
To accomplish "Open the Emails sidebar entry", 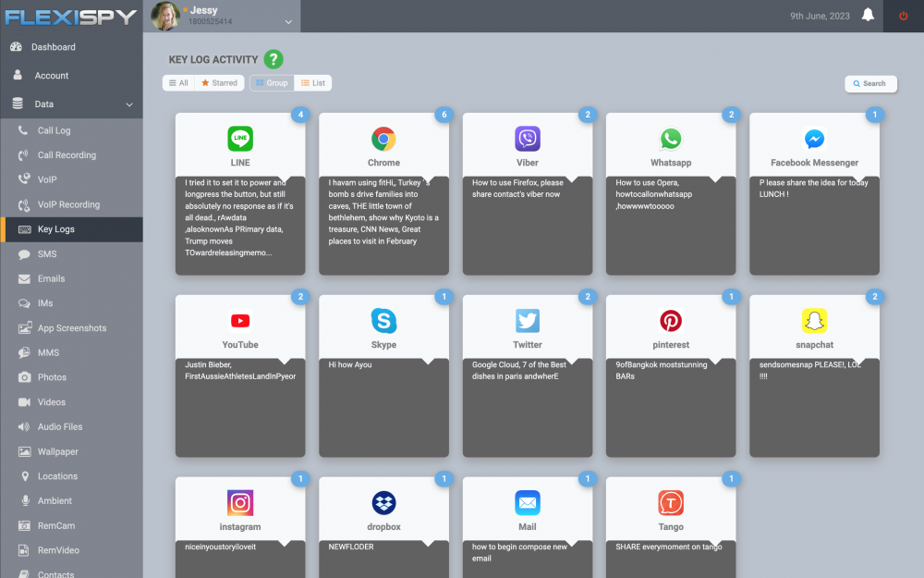I will pyautogui.click(x=71, y=278).
